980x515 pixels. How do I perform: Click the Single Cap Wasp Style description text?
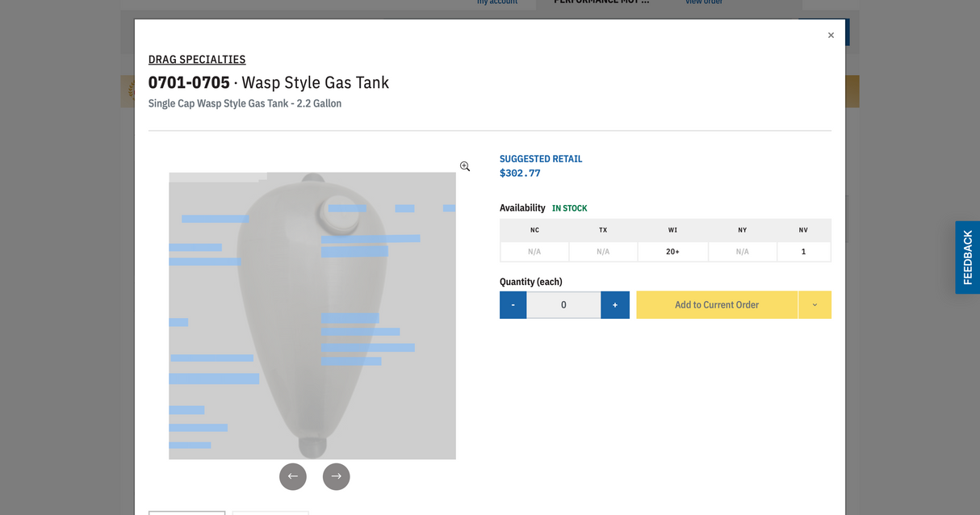click(x=245, y=103)
